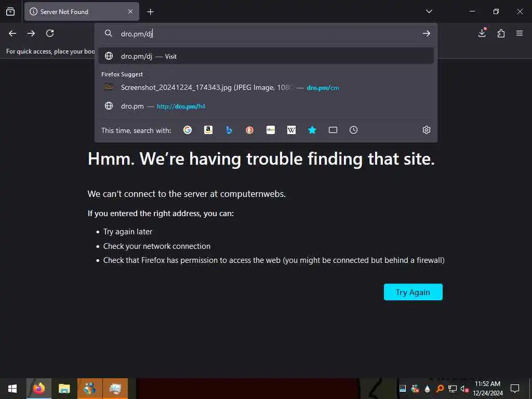Go back one page
This screenshot has width=532, height=399.
tap(12, 33)
